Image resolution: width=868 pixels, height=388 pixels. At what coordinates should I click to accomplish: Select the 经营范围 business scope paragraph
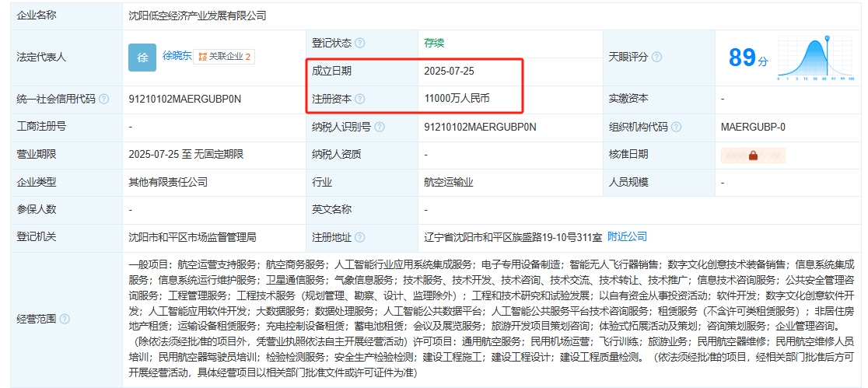[492, 319]
